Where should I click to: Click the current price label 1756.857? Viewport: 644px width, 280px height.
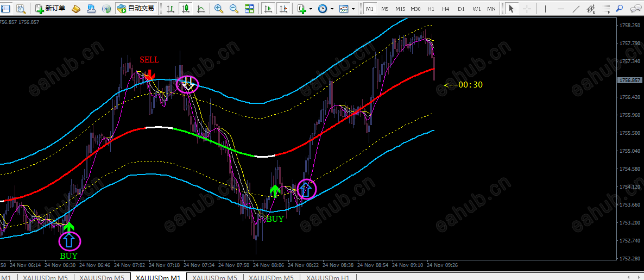click(x=630, y=80)
